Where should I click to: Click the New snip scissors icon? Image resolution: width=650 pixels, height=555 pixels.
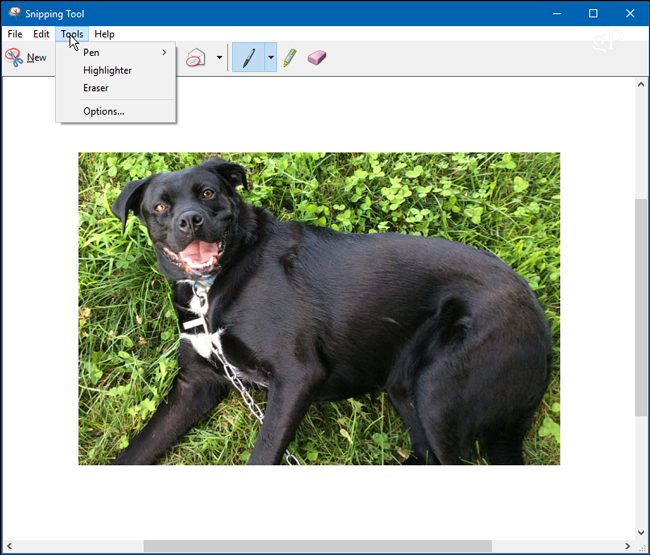tap(14, 57)
